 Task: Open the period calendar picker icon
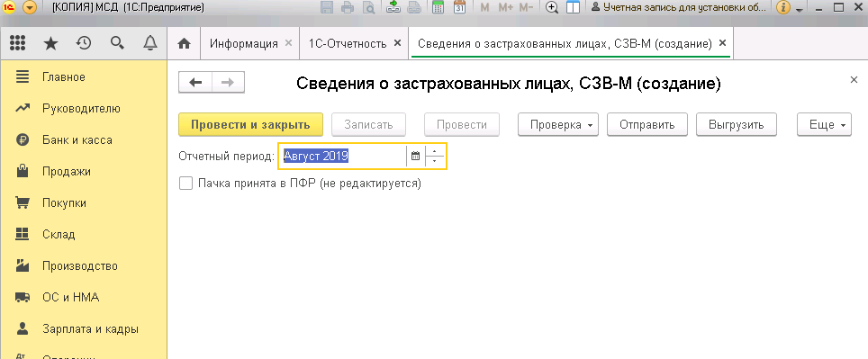[416, 157]
